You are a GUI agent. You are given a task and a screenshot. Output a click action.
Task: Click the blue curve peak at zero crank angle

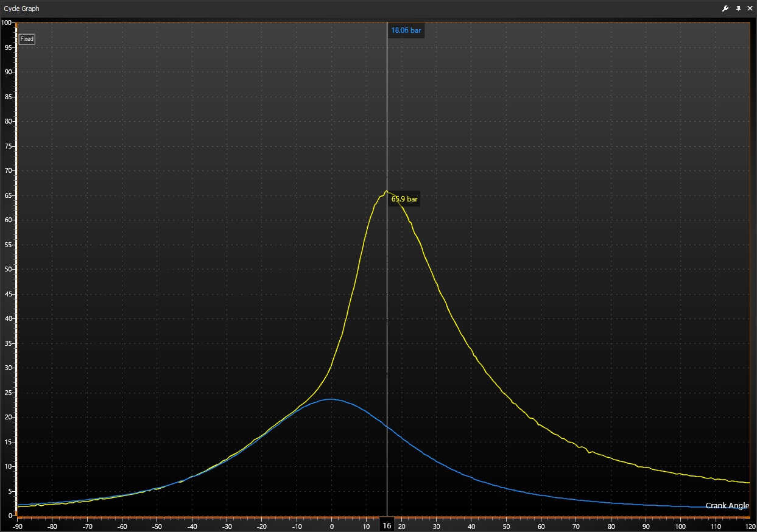pos(331,399)
